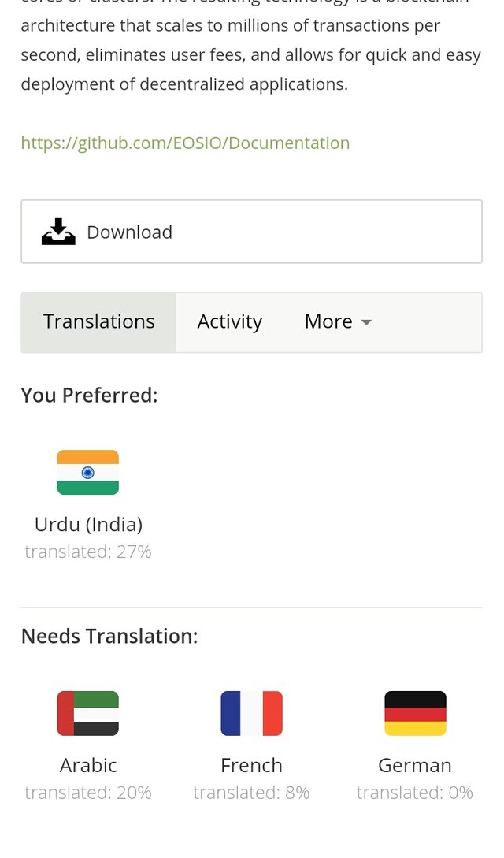Click the Arabic translated 20% text
This screenshot has height=858, width=504.
click(x=88, y=793)
